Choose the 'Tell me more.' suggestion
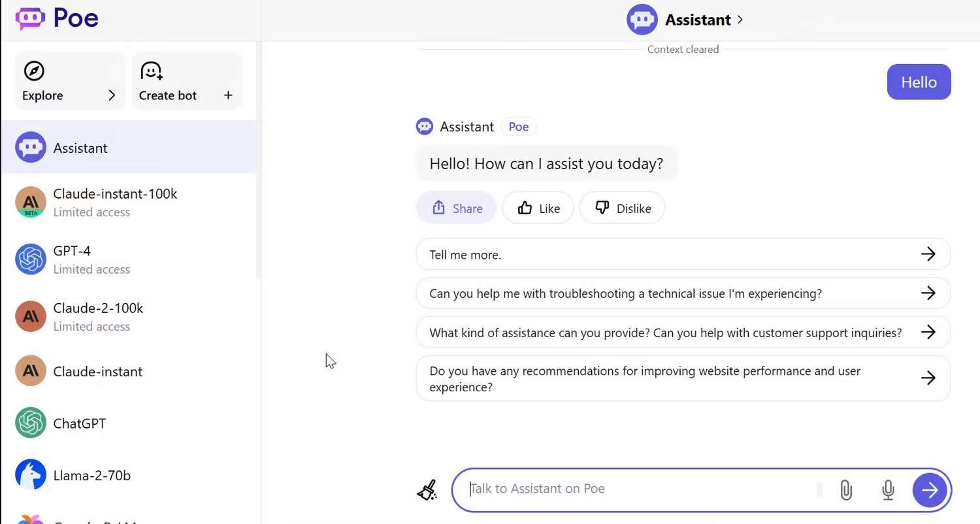Viewport: 980px width, 524px height. coord(683,255)
